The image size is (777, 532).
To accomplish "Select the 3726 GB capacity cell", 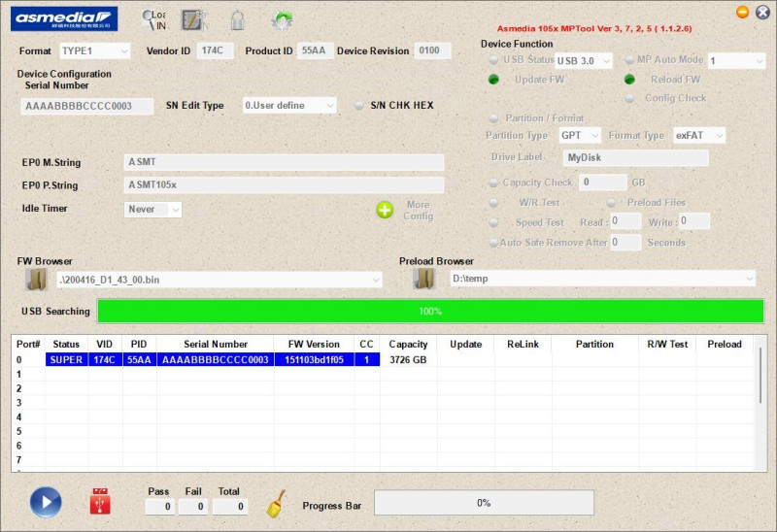I will 408,359.
